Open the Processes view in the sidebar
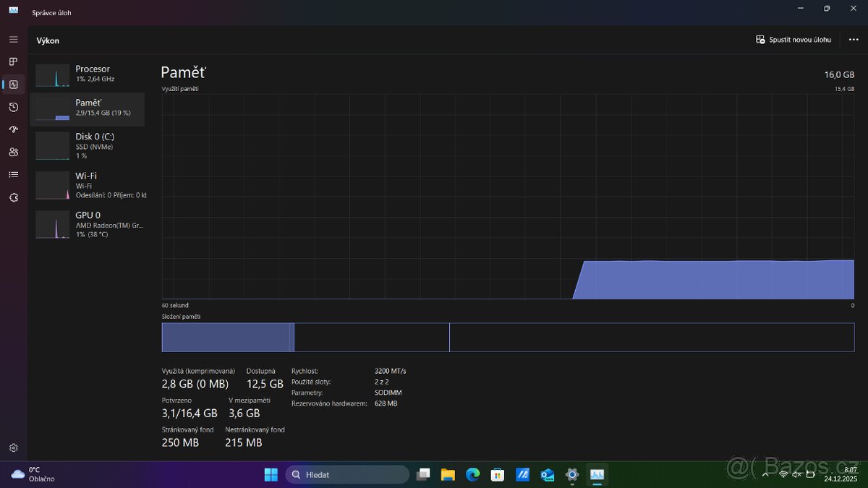 pyautogui.click(x=13, y=61)
